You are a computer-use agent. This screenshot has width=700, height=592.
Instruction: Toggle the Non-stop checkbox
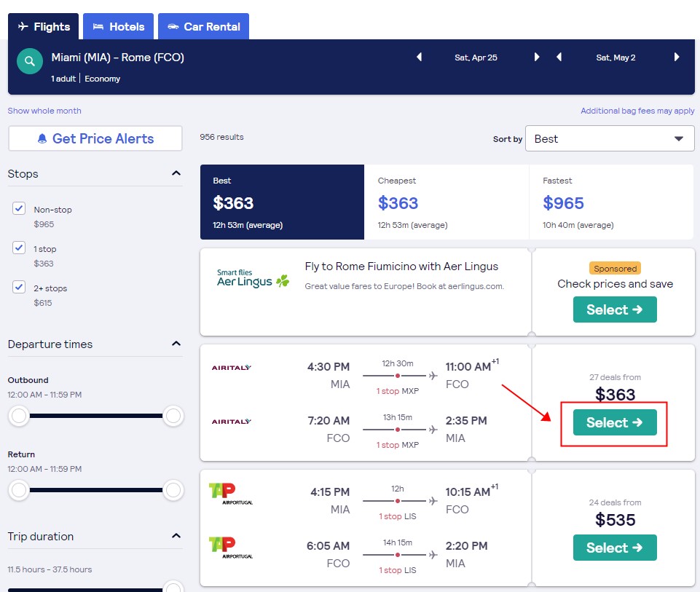[19, 208]
